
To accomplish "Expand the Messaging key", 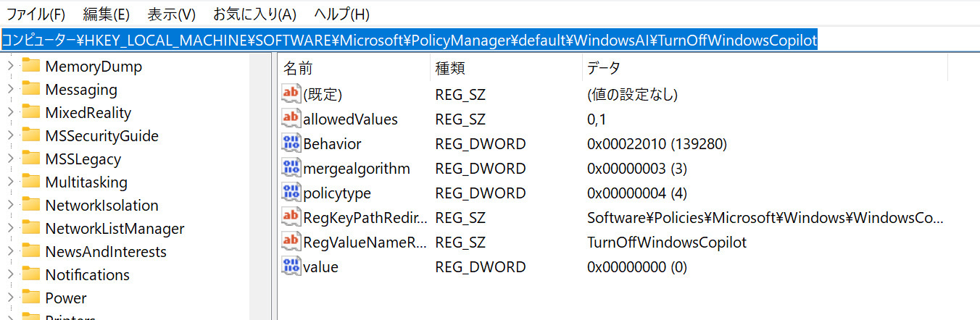I will coord(10,90).
